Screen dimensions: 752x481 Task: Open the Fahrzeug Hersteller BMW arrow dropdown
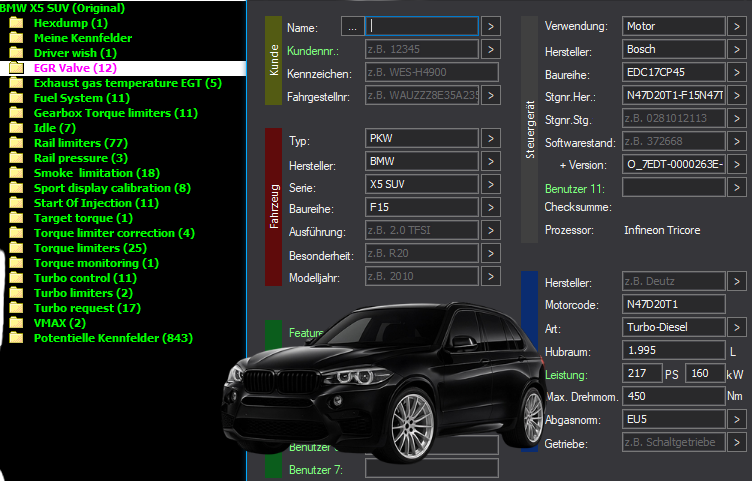(491, 161)
